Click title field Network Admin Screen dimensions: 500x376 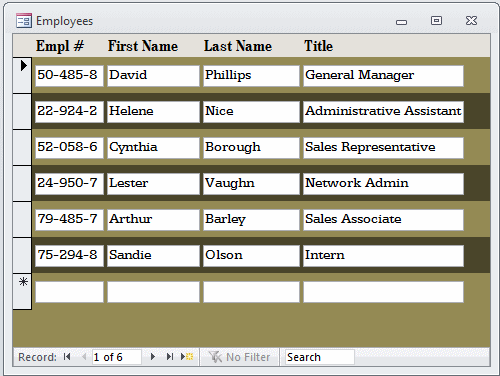[383, 184]
